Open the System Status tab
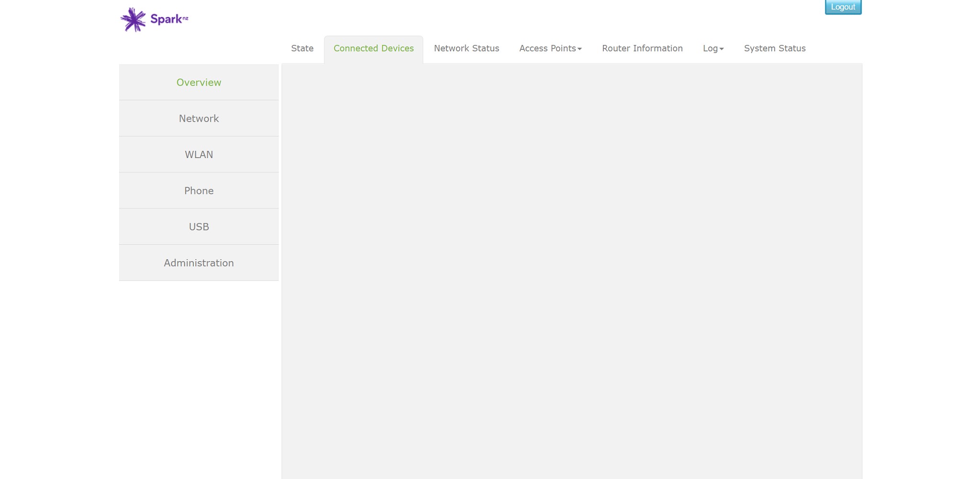The width and height of the screenshot is (980, 479). 775,48
